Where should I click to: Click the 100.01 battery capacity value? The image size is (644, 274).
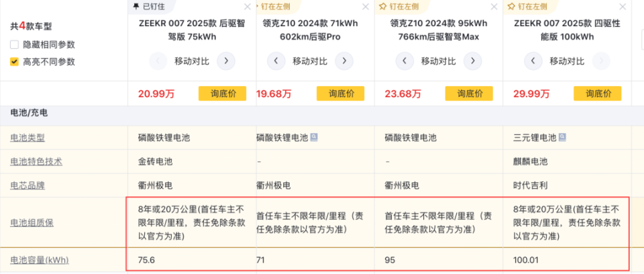(x=525, y=260)
